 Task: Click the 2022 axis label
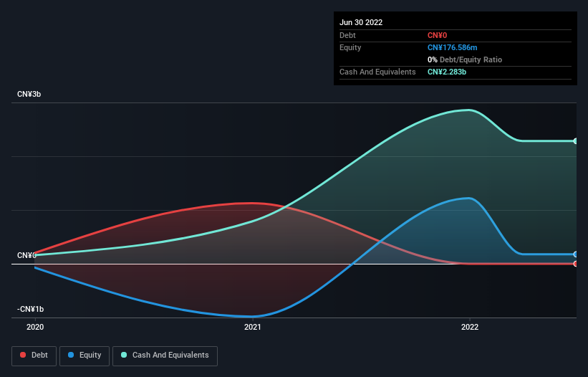coord(470,327)
